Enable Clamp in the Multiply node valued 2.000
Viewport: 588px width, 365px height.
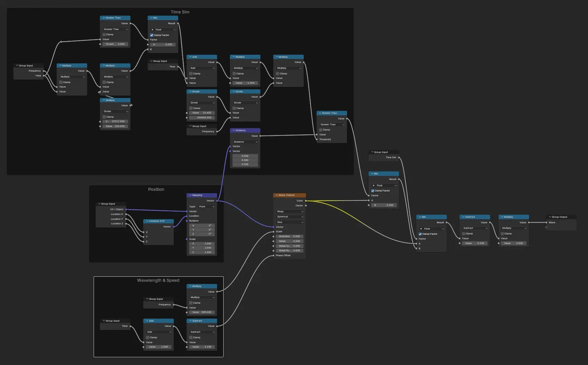click(502, 234)
